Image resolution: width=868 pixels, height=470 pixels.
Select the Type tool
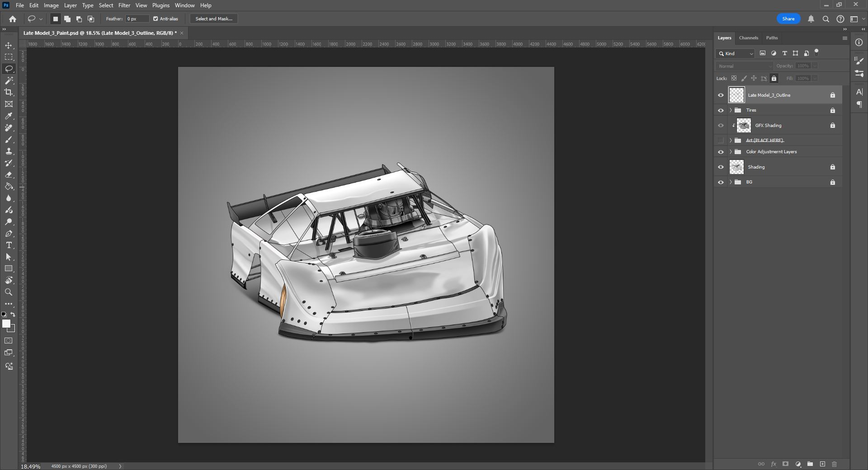(9, 245)
